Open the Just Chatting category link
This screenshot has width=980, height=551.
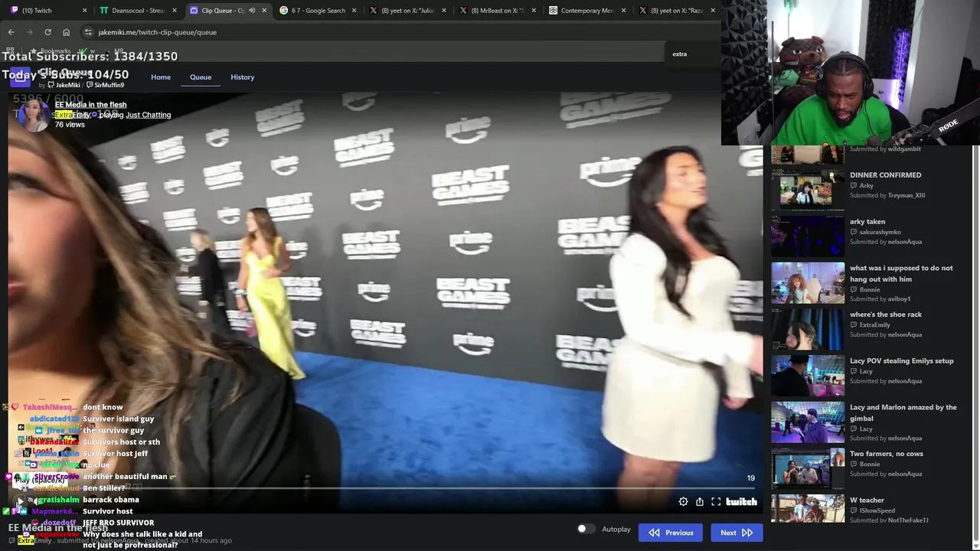(x=149, y=115)
